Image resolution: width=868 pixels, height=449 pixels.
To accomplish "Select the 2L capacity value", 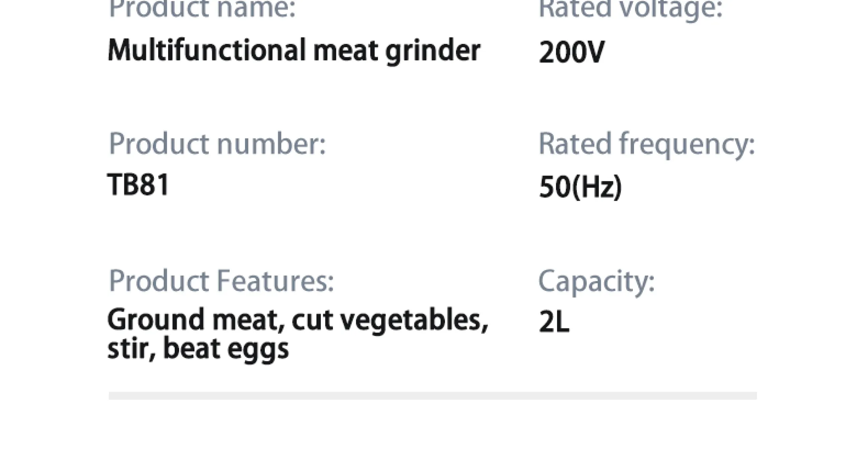I will (x=554, y=322).
